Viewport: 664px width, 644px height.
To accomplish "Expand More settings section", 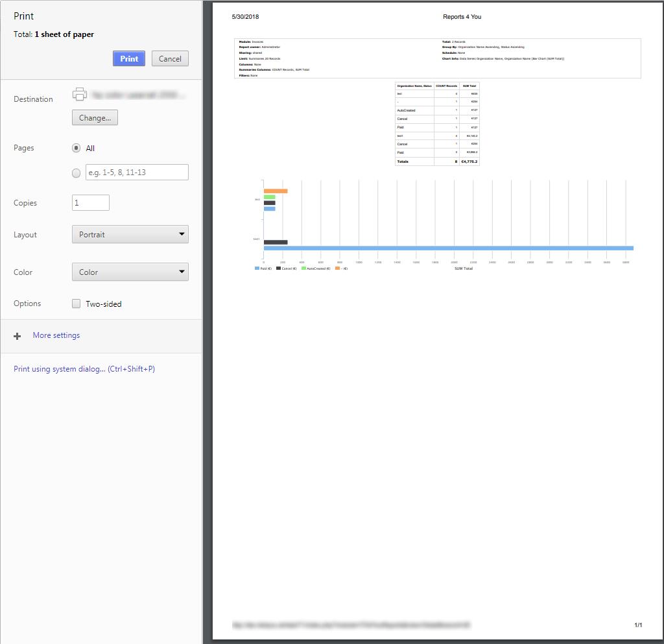I will click(x=56, y=335).
